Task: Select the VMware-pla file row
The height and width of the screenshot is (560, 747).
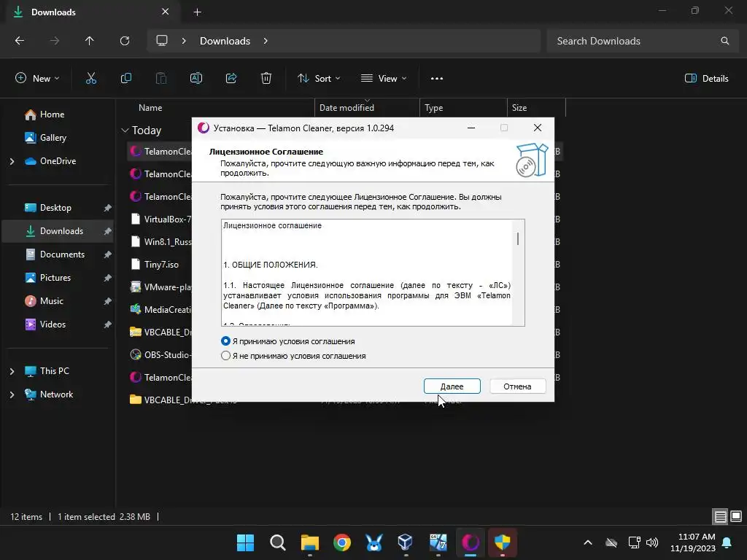Action: coord(160,287)
